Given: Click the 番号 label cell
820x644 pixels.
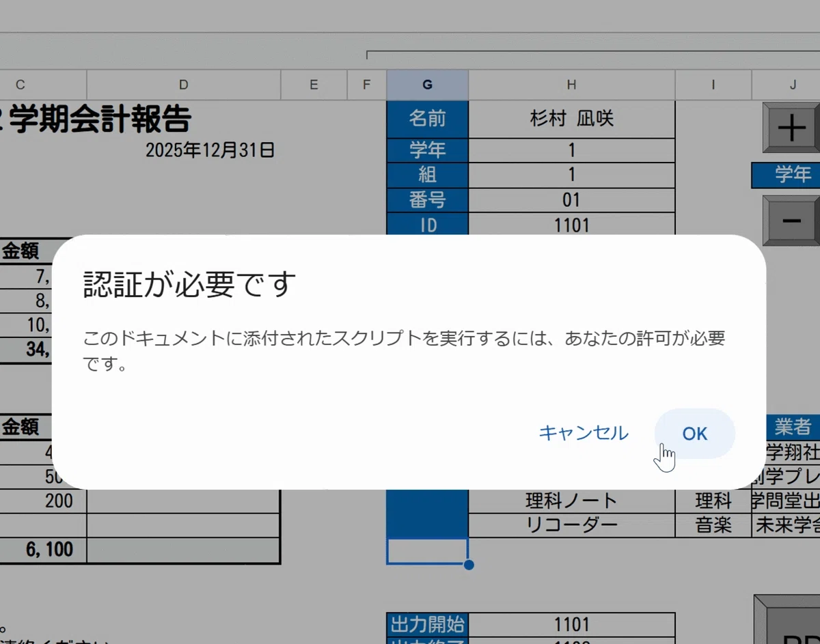Looking at the screenshot, I should click(x=428, y=200).
